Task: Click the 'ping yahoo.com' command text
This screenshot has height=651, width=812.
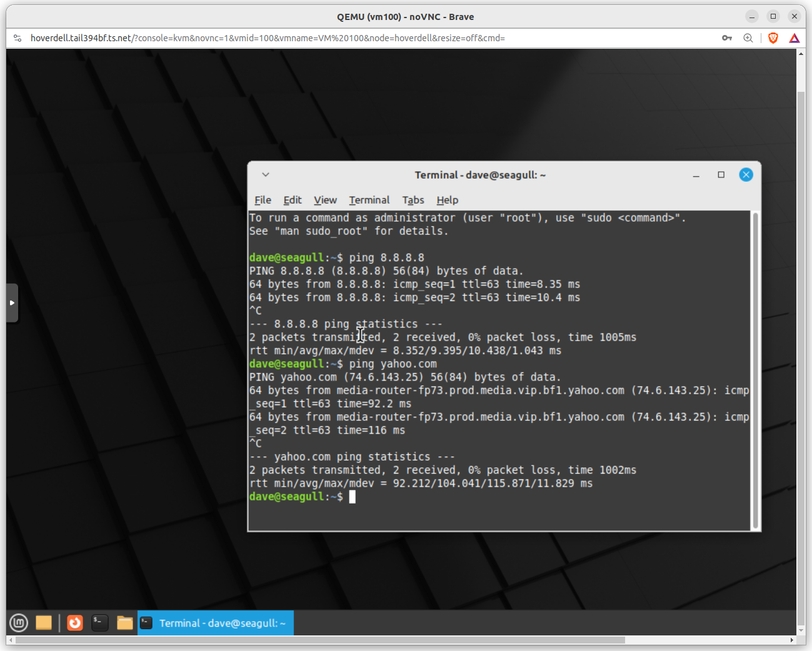Action: tap(393, 364)
